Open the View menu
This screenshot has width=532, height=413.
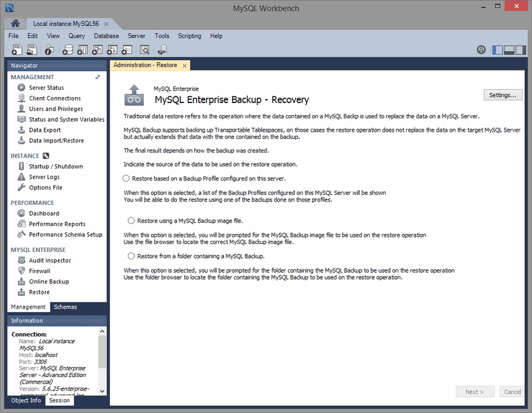click(x=53, y=36)
